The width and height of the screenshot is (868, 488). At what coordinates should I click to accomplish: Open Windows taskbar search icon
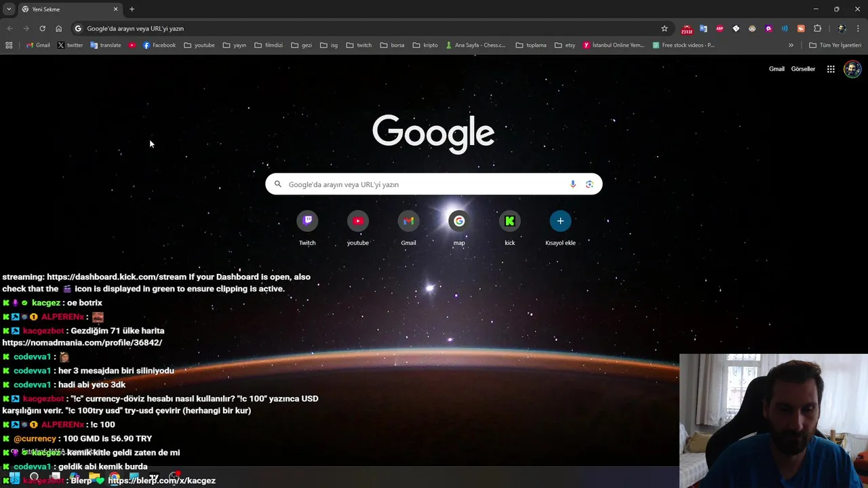point(34,478)
